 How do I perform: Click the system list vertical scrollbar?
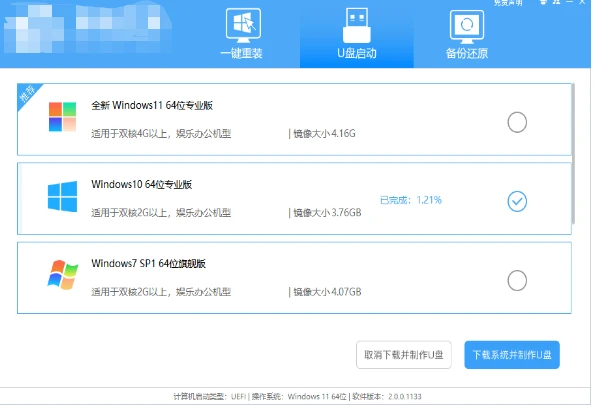click(x=574, y=153)
